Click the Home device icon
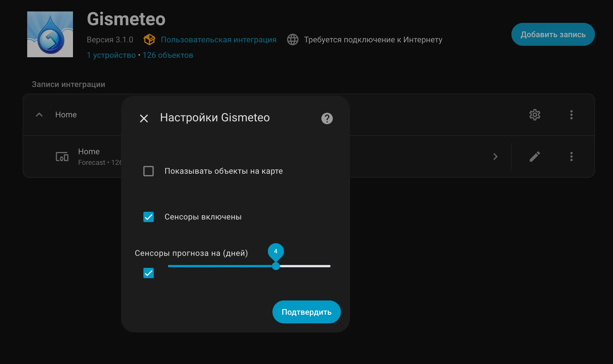 [62, 157]
